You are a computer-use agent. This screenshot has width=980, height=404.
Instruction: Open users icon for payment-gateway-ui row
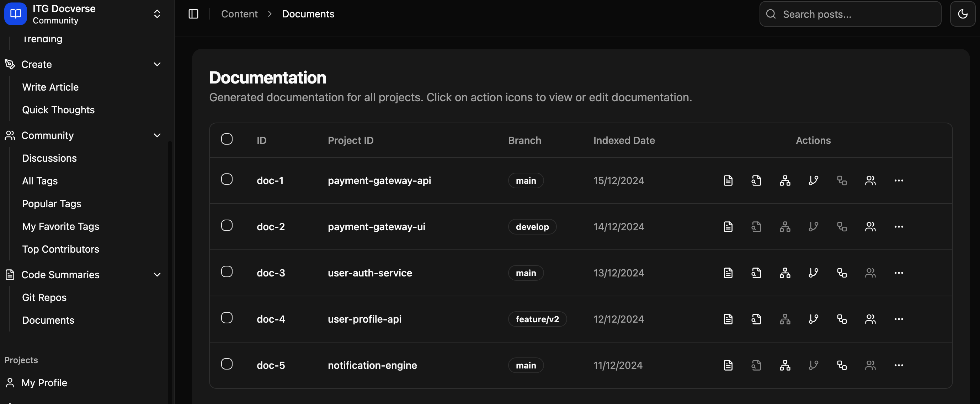(870, 227)
